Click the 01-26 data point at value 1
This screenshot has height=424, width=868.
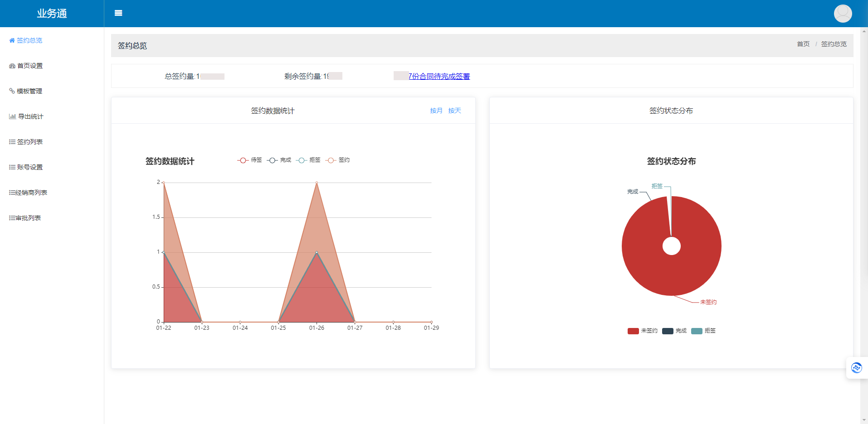(317, 252)
